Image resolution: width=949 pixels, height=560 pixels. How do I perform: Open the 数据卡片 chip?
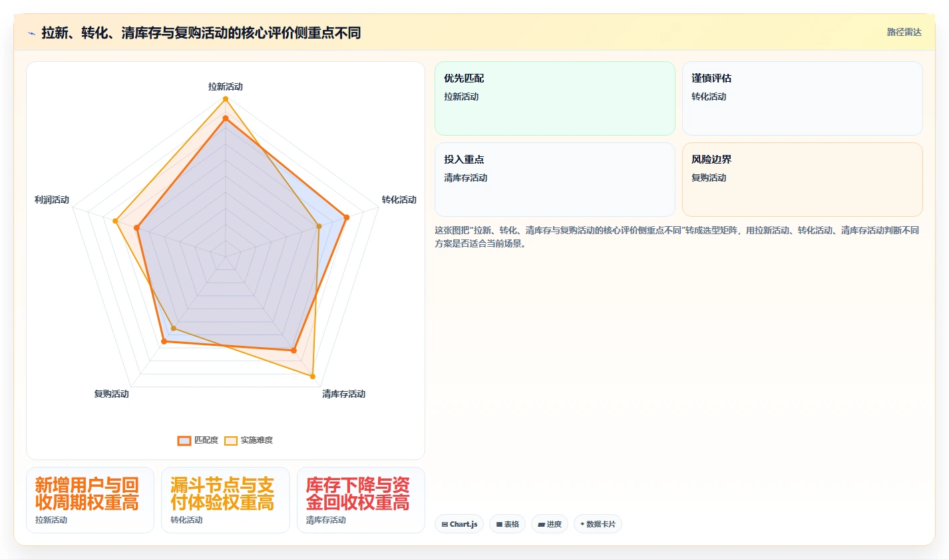(598, 524)
